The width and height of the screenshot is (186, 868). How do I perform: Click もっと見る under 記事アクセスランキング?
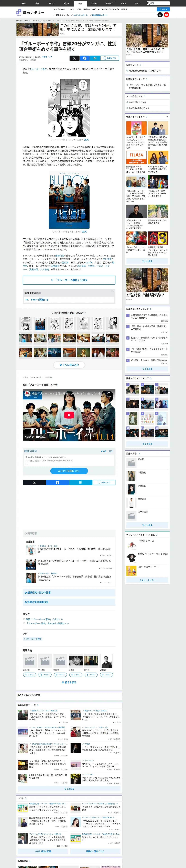[x=147, y=369]
